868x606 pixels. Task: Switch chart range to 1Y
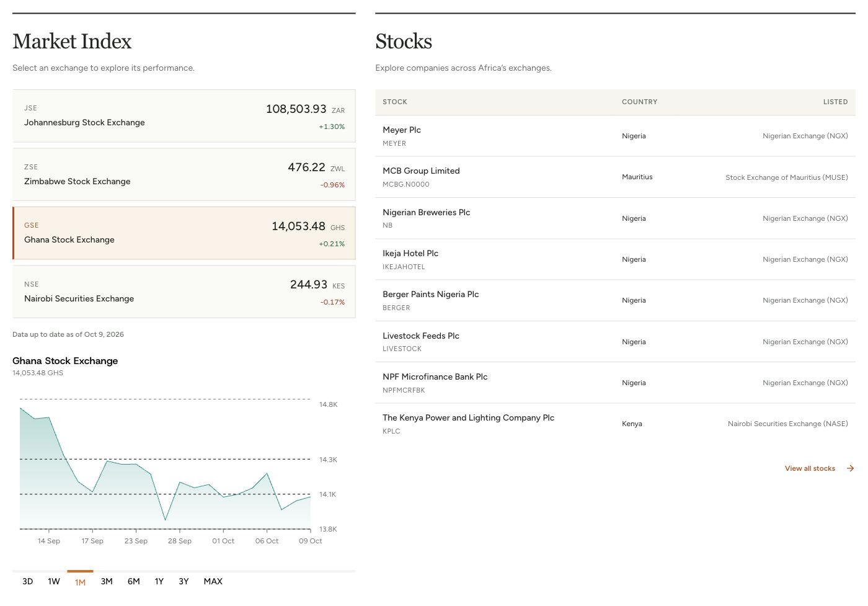point(159,581)
